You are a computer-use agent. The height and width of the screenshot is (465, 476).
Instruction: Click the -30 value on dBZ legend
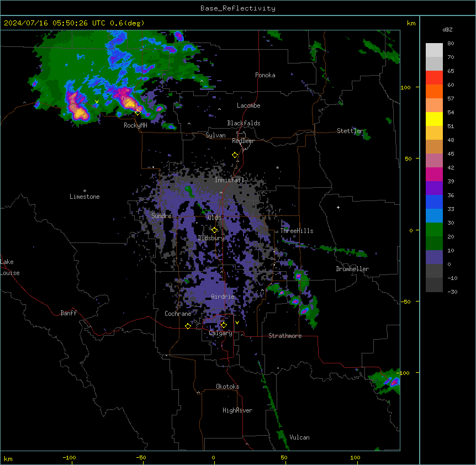(452, 292)
